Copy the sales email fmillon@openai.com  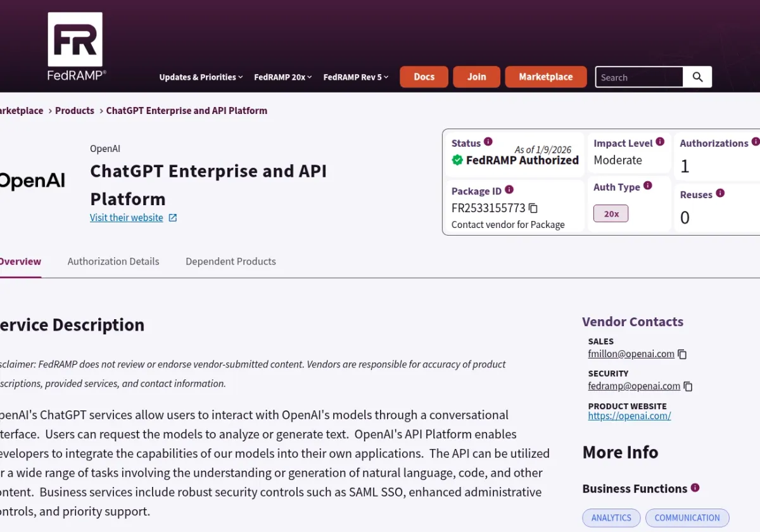pos(682,354)
